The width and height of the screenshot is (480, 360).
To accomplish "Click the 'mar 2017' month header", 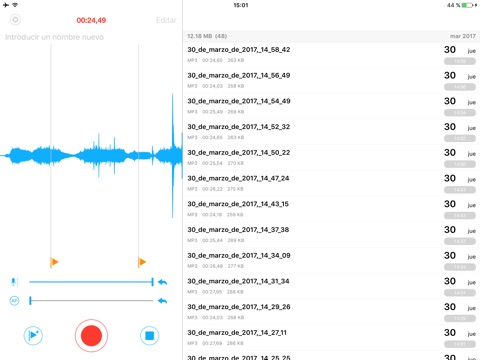I will coord(463,36).
